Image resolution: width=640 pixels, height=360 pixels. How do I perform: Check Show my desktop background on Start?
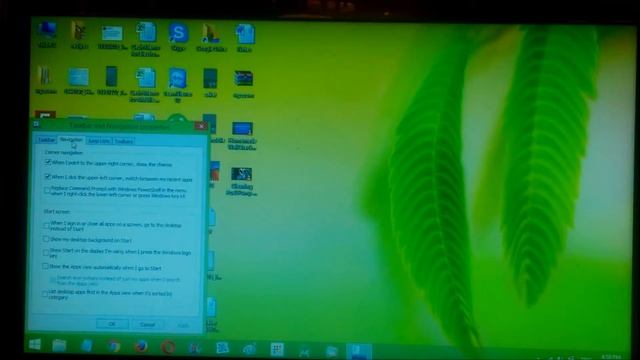46,239
